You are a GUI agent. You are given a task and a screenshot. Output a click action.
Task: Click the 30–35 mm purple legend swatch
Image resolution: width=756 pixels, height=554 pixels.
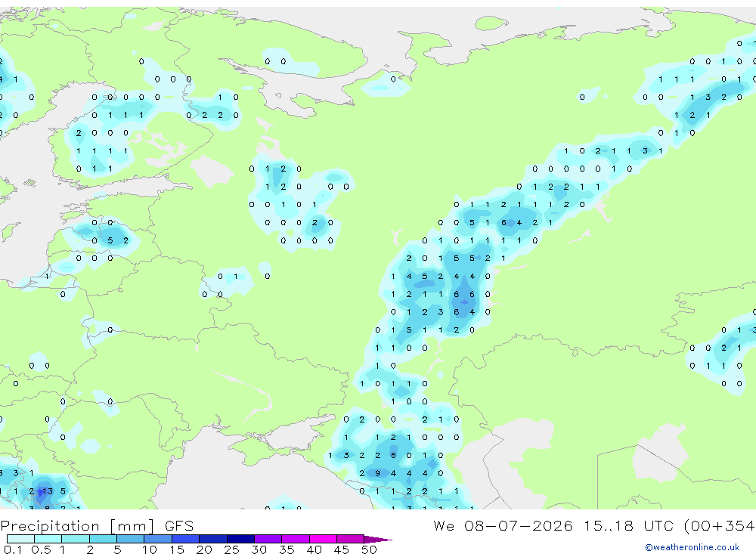tap(268, 539)
